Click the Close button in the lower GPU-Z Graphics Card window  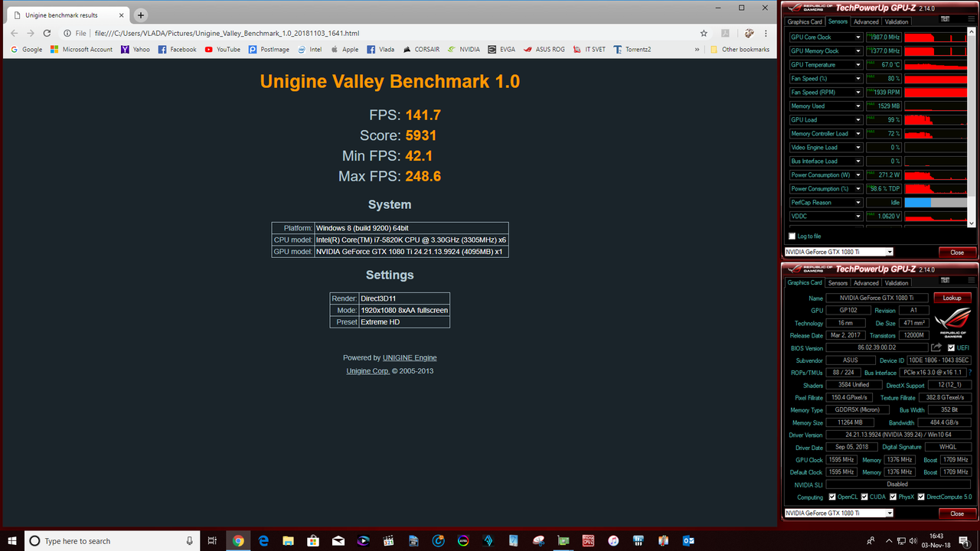click(x=957, y=513)
